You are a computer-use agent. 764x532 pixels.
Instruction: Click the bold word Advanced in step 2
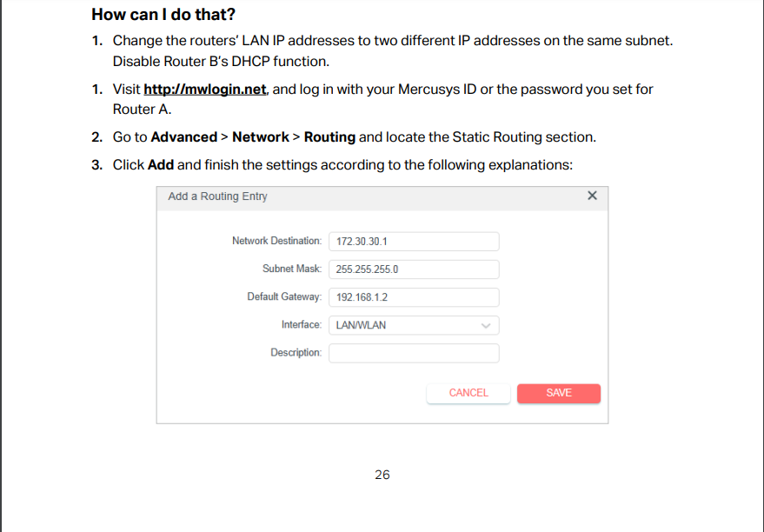pyautogui.click(x=183, y=136)
